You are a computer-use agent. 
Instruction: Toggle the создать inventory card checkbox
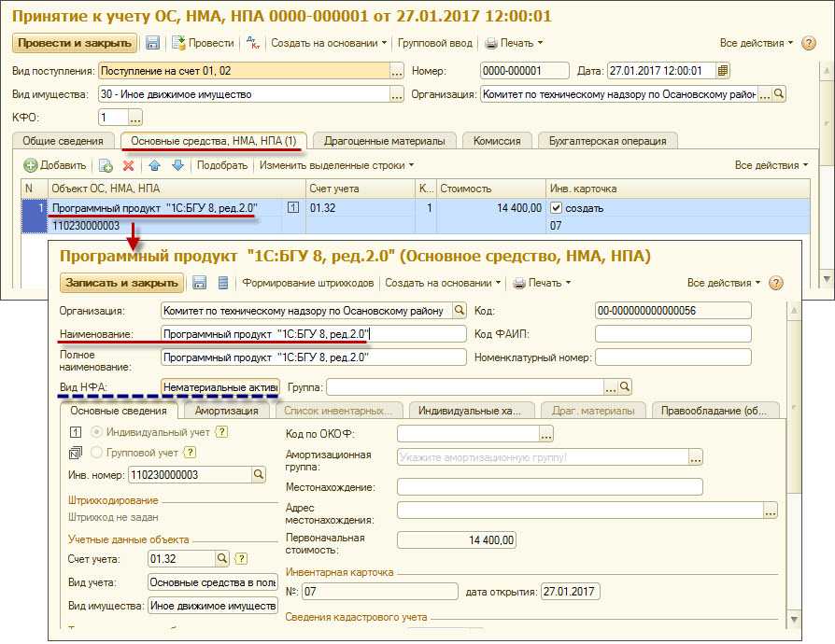pyautogui.click(x=556, y=208)
